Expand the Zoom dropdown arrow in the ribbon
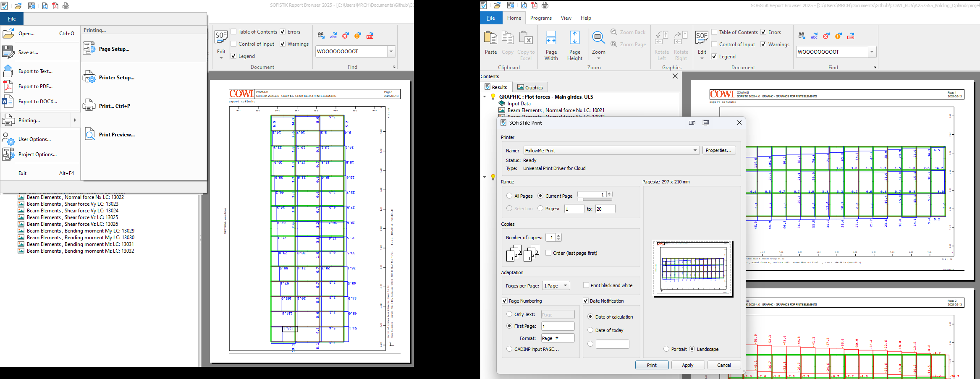Screen dimensions: 980x379 [x=598, y=58]
